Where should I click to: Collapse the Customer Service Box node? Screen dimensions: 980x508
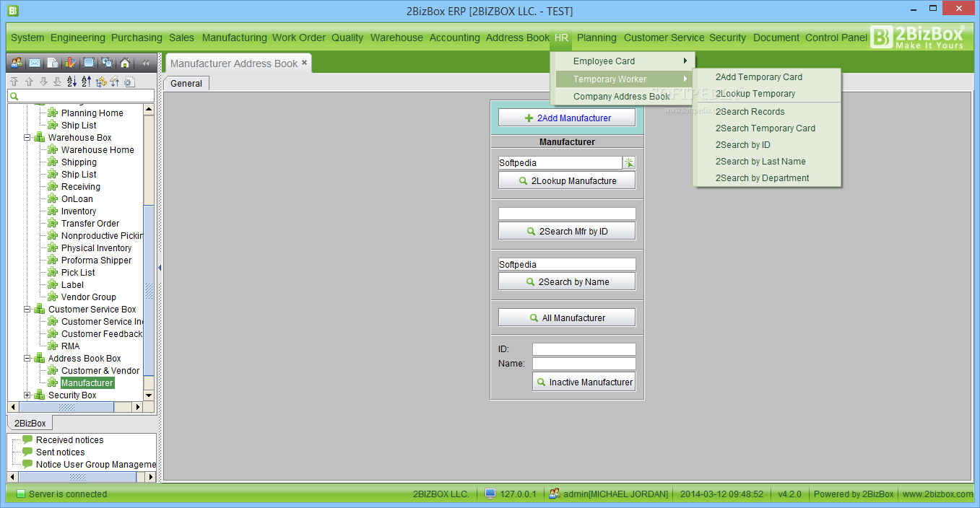click(27, 309)
